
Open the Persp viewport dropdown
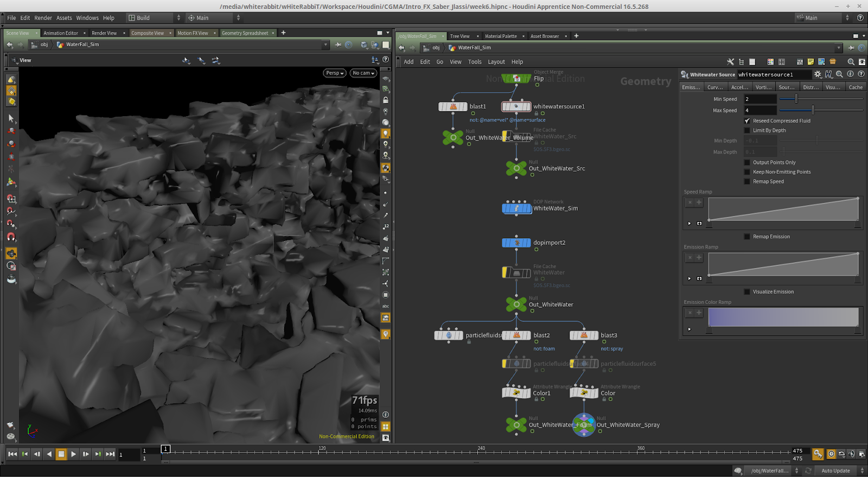pos(335,73)
